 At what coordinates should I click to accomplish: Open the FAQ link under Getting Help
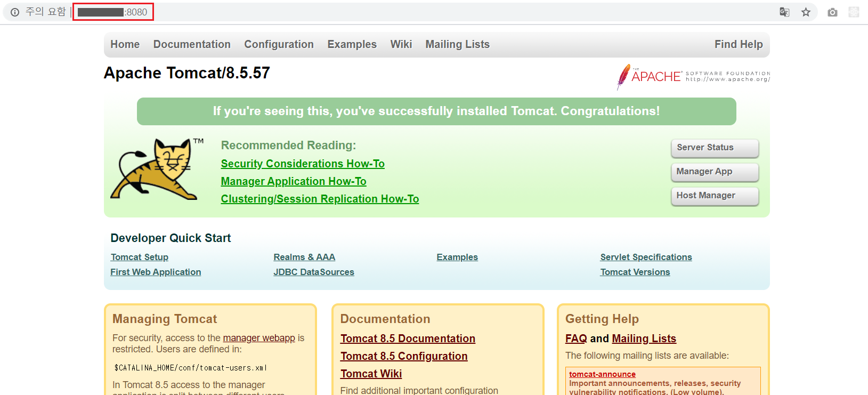[x=576, y=338]
